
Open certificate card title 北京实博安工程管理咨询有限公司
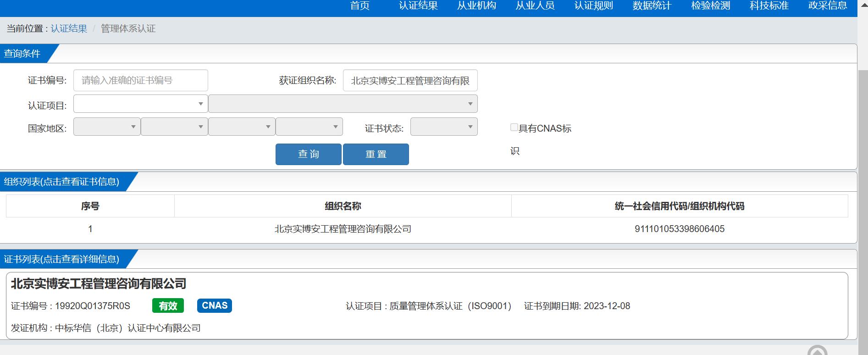[99, 283]
